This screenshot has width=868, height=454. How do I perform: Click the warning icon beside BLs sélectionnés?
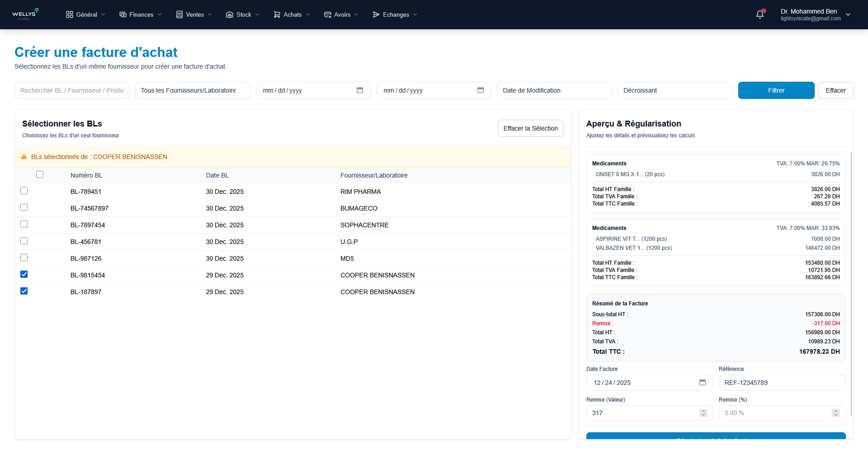24,157
